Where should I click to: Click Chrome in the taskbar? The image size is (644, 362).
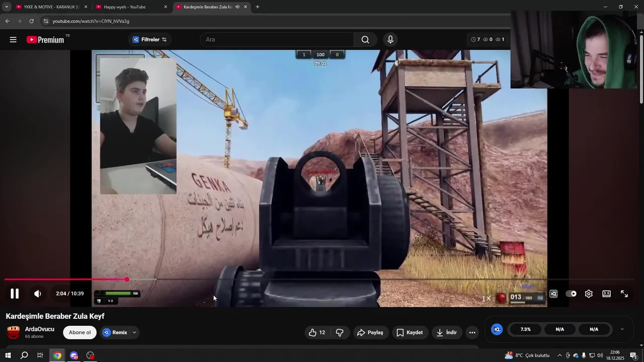coord(57,355)
